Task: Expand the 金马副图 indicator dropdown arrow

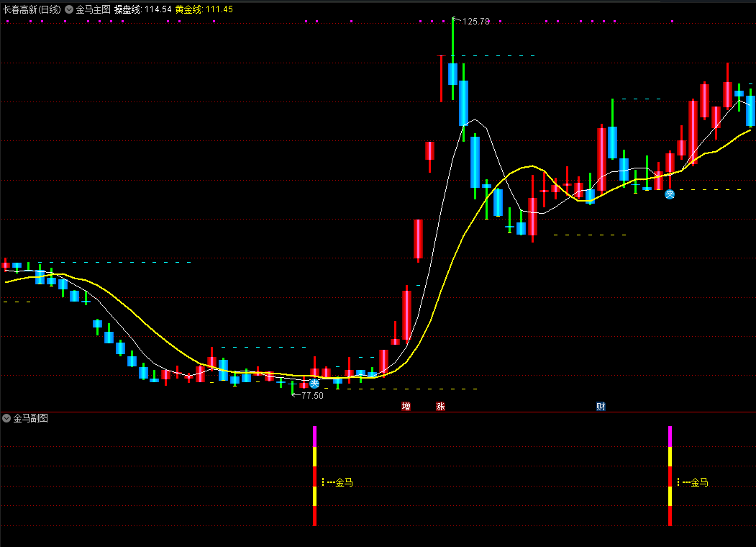Action: click(x=6, y=418)
